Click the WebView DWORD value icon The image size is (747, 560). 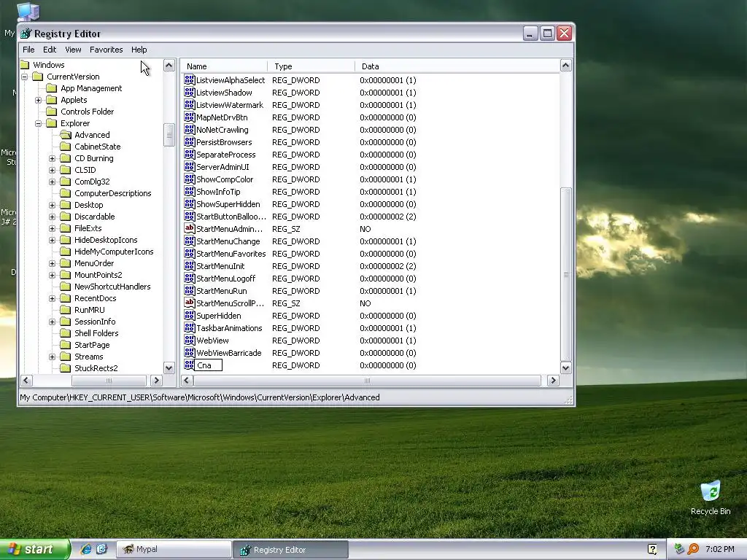[190, 340]
